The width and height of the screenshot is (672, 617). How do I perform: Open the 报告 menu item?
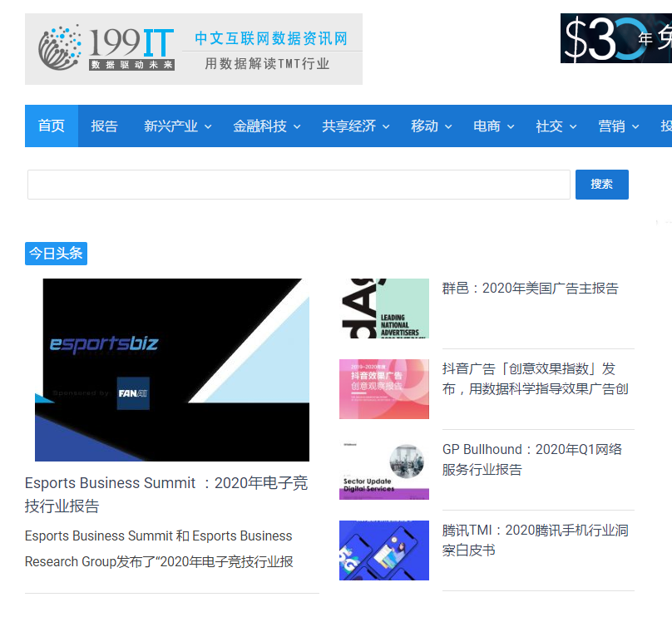point(104,126)
